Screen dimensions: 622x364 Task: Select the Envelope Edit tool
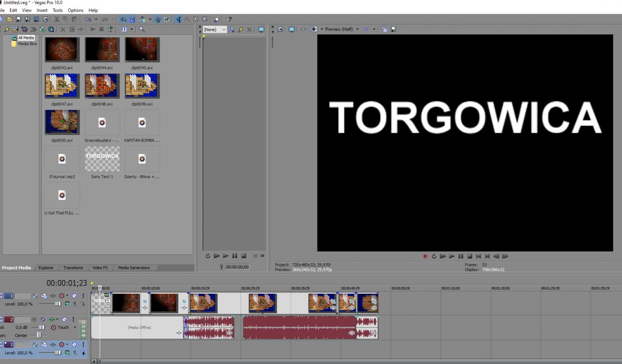coord(187,19)
